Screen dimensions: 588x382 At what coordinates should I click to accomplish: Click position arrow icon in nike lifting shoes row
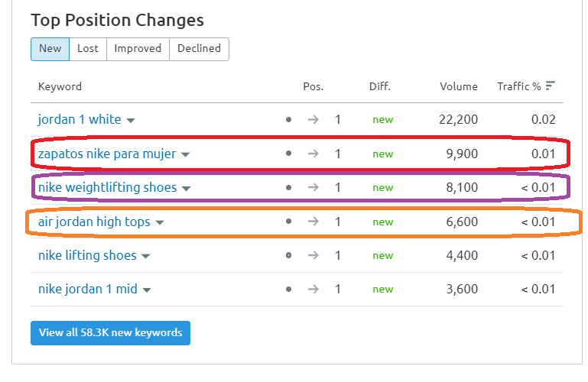[313, 255]
